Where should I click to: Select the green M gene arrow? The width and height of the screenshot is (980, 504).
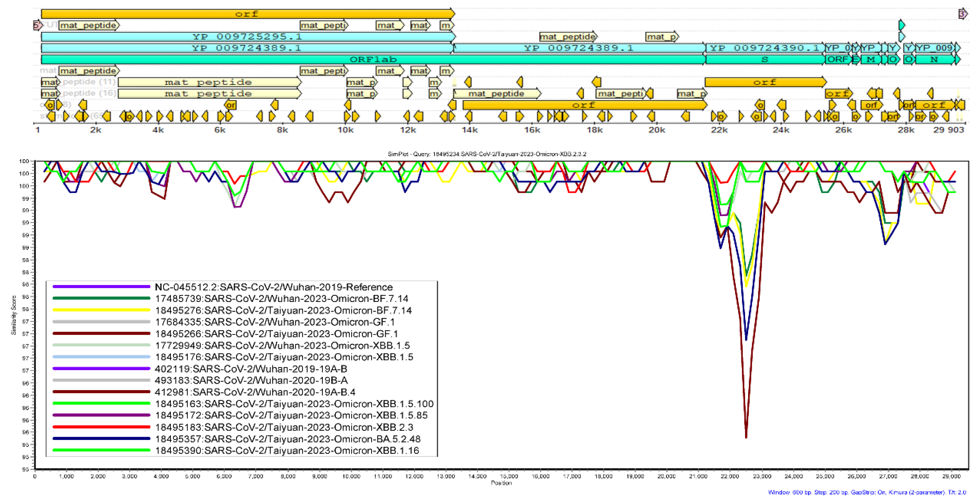pos(871,59)
